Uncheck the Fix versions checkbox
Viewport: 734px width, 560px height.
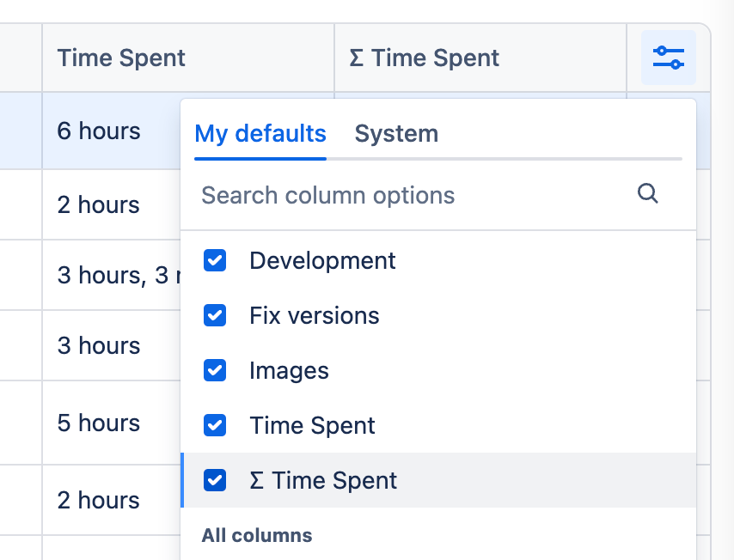[x=215, y=315]
